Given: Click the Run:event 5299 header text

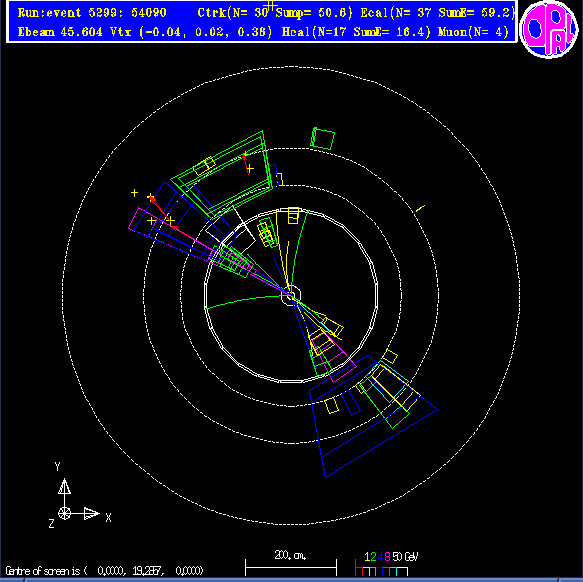Looking at the screenshot, I should pos(92,13).
